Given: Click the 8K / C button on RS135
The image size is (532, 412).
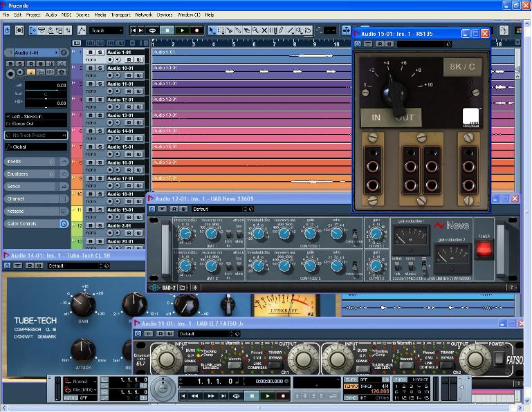Looking at the screenshot, I should click(x=462, y=67).
